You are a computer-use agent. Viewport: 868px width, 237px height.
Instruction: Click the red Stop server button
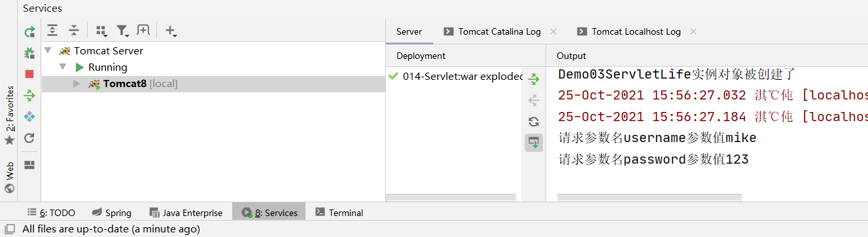click(29, 74)
